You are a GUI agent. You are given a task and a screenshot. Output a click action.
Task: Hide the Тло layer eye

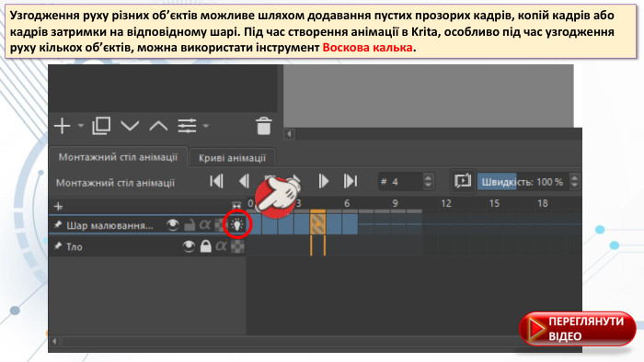[189, 246]
